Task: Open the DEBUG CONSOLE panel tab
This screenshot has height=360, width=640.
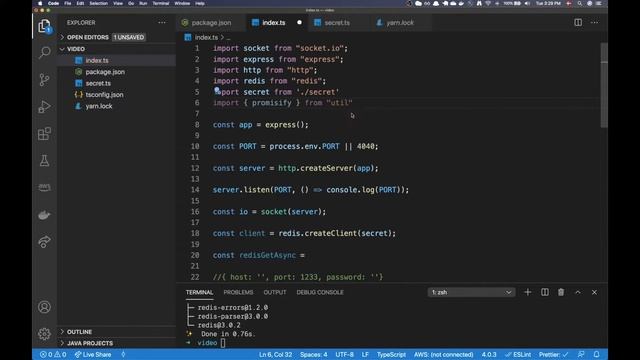Action: [x=320, y=292]
